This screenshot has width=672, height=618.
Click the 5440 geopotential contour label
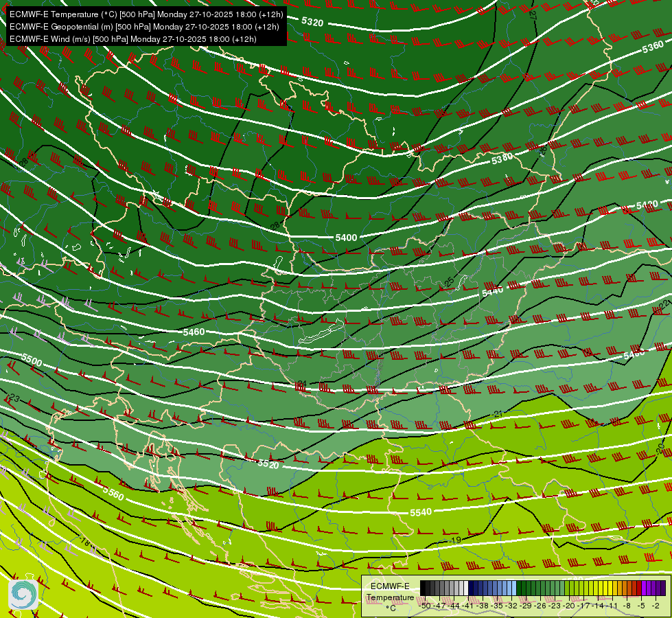pyautogui.click(x=492, y=292)
